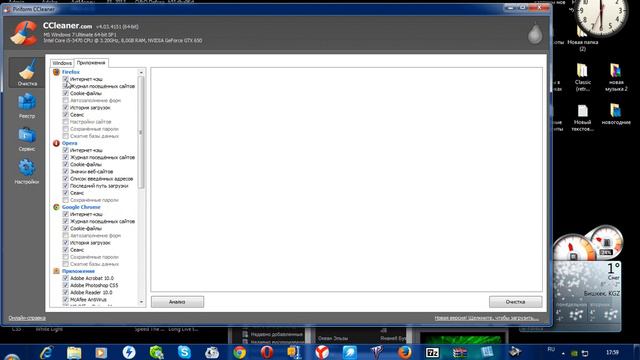Click the Adobe Reader 10.0 entry

coord(91,293)
